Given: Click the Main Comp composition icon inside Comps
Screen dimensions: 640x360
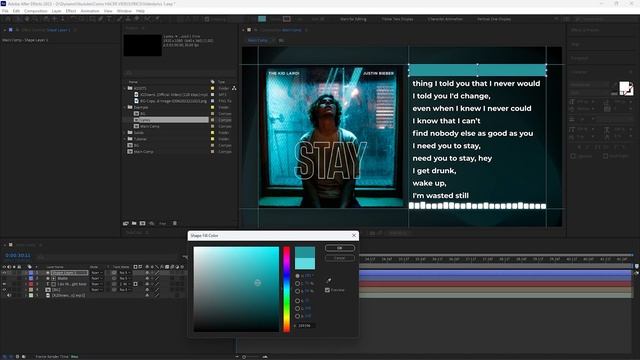Looking at the screenshot, I should pyautogui.click(x=136, y=126).
